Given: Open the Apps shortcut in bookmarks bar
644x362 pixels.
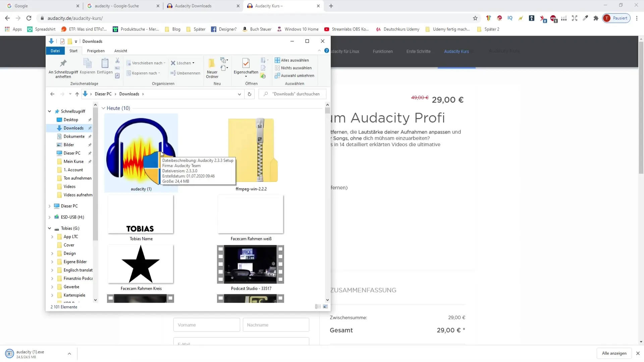Looking at the screenshot, I should click(x=13, y=29).
